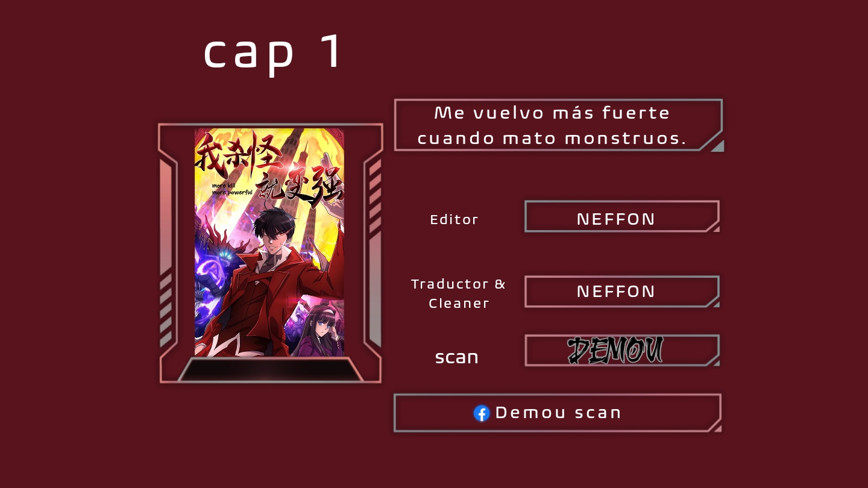Click the dark pedestal beneath the cover
Viewport: 868px width, 488px height.
click(271, 369)
